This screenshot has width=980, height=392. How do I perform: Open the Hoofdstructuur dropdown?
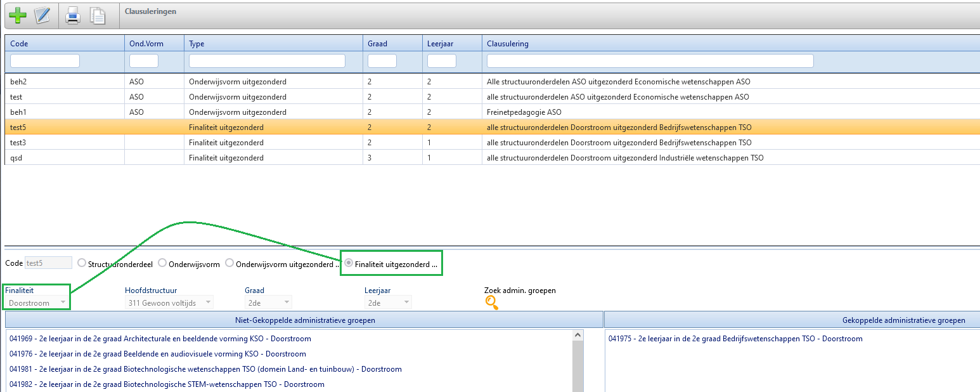pyautogui.click(x=169, y=303)
